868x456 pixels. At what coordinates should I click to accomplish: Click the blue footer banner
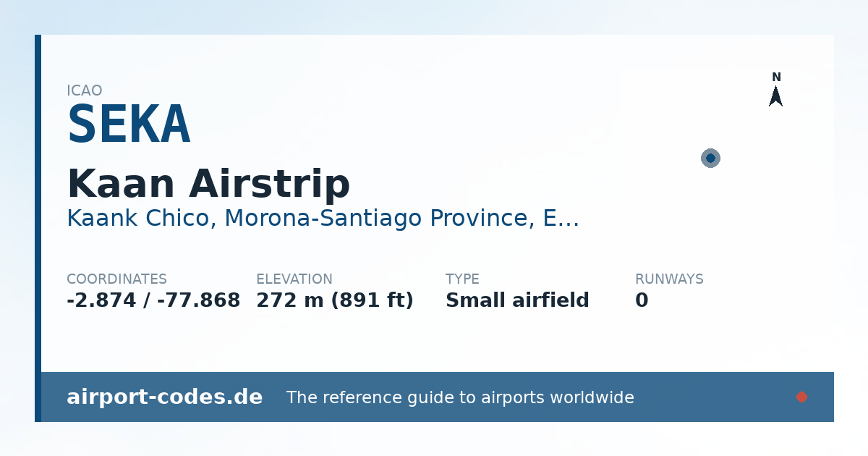[438, 397]
